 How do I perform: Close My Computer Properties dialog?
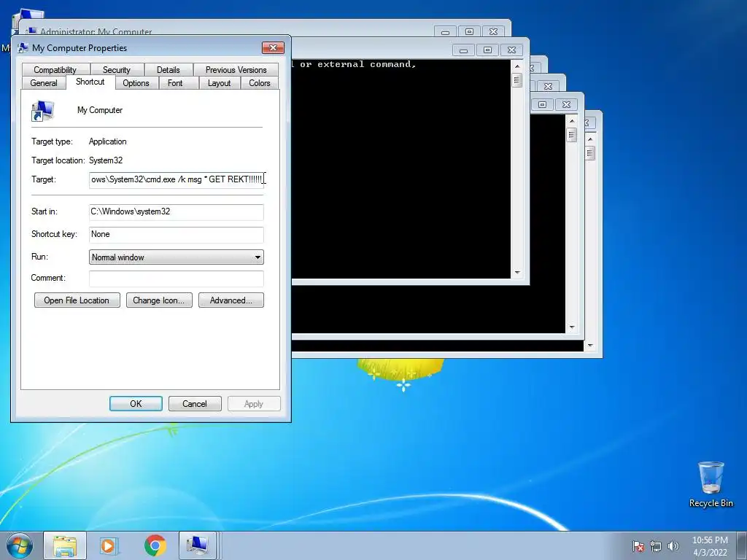tap(273, 47)
